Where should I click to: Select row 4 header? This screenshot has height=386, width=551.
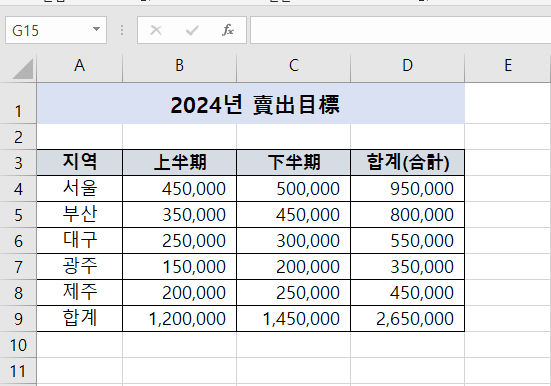18,189
